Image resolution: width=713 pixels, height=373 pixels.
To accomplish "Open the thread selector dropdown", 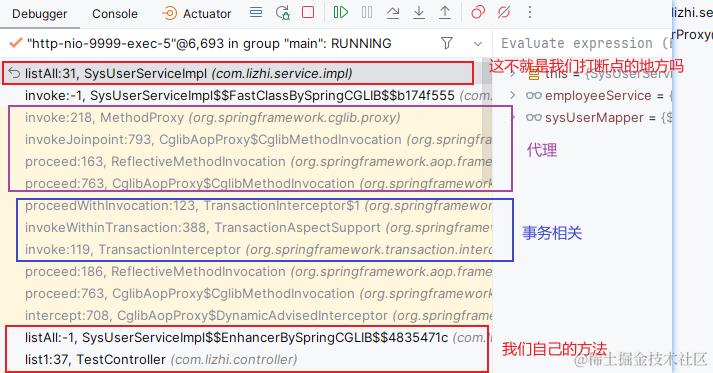I will click(x=477, y=44).
